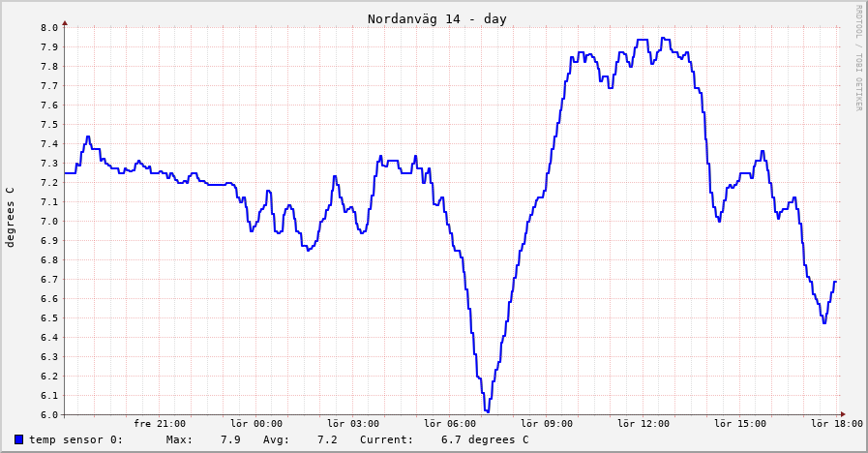Click the red arrow atop the y-axis

[65, 22]
